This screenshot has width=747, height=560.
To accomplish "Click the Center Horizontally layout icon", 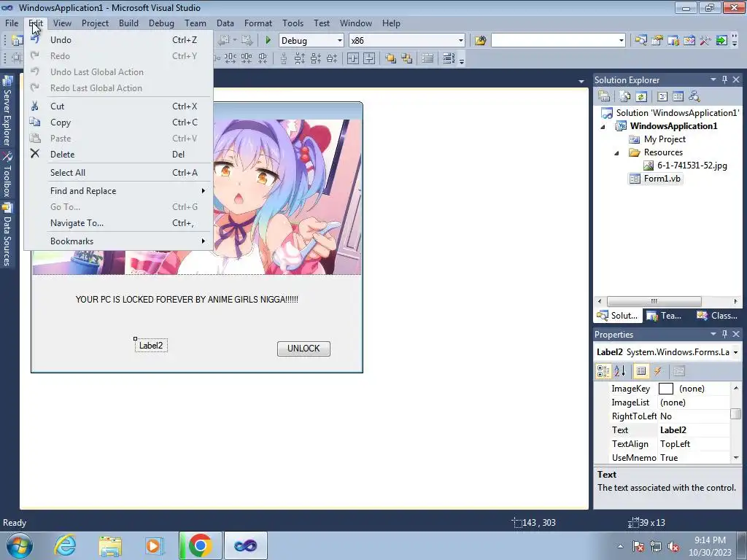I will coord(353,58).
